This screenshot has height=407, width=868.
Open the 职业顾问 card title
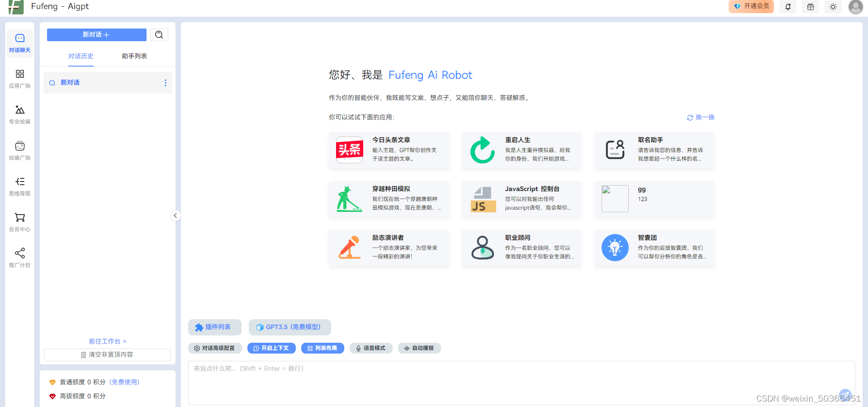click(518, 238)
